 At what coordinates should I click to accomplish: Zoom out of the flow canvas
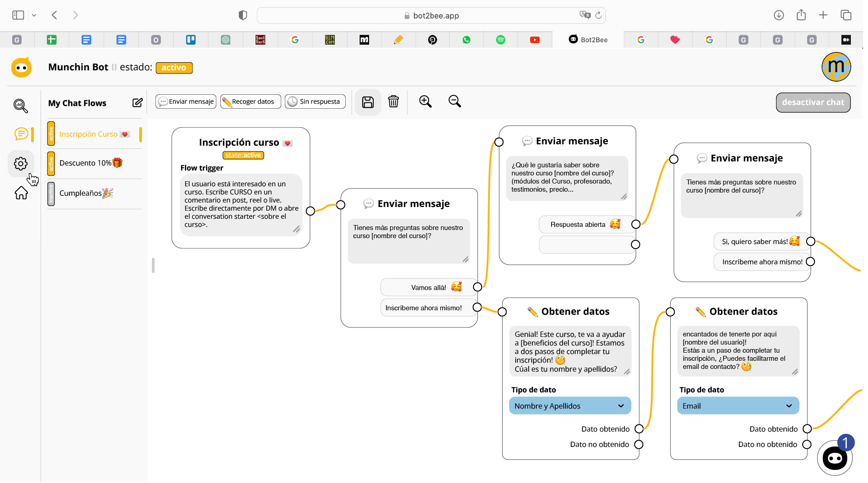coord(454,101)
